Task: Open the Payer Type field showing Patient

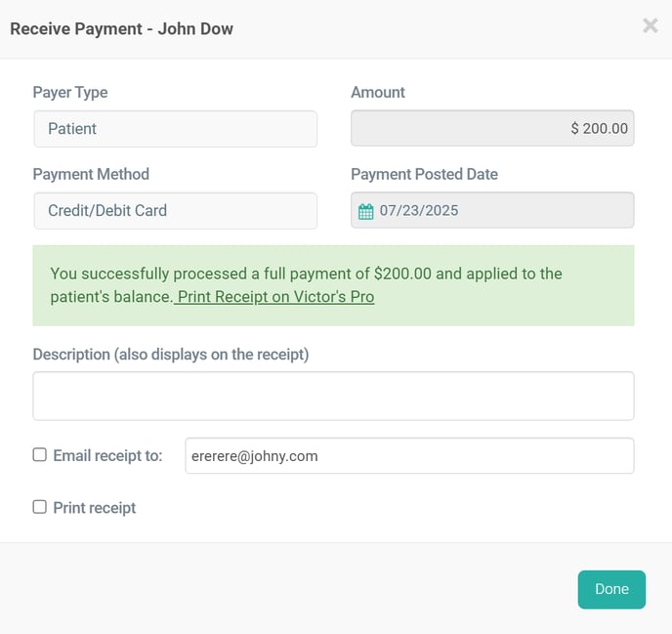Action: click(175, 129)
